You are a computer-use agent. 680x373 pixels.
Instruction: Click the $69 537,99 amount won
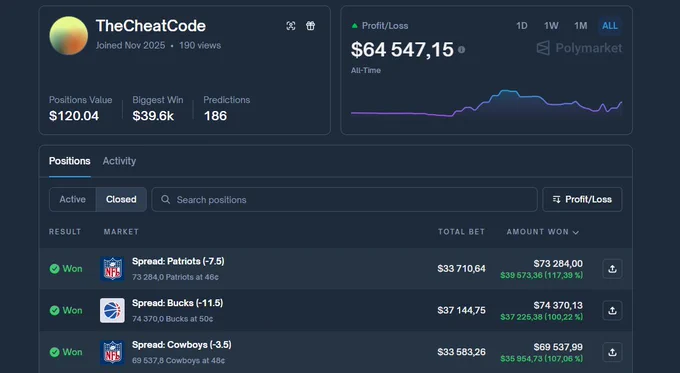[558, 347]
